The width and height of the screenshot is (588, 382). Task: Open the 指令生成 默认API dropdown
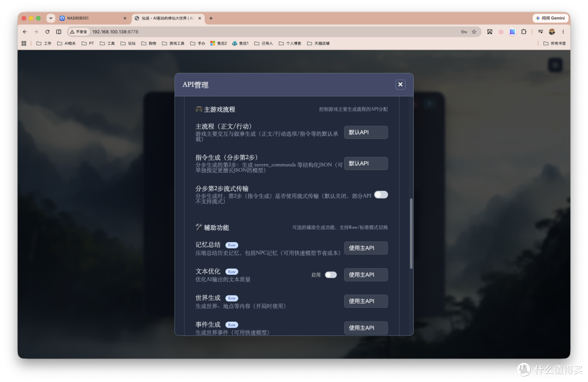click(366, 163)
